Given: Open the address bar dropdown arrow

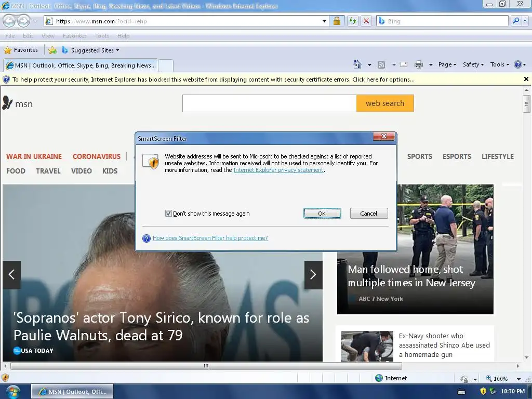Looking at the screenshot, I should point(324,21).
